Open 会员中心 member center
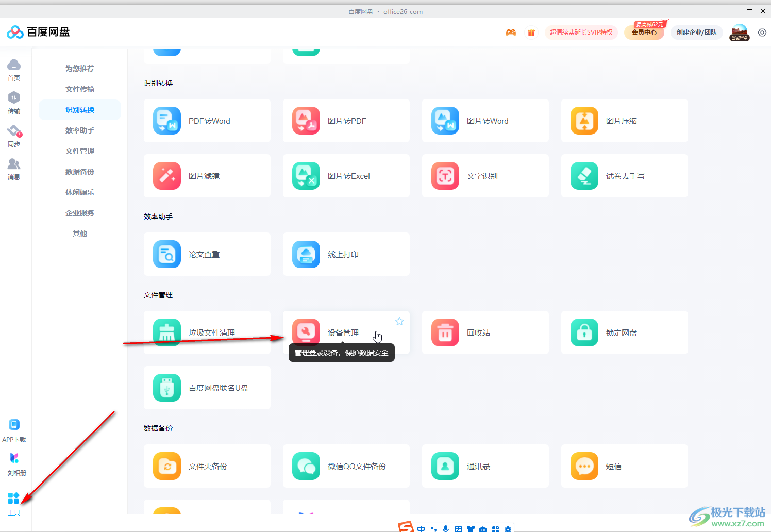 (x=644, y=32)
